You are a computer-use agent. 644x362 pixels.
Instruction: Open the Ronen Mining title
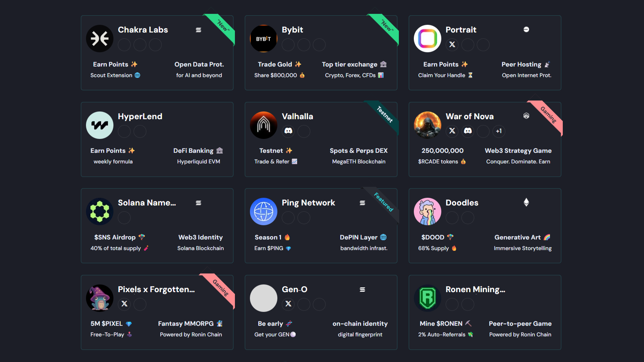pyautogui.click(x=475, y=290)
